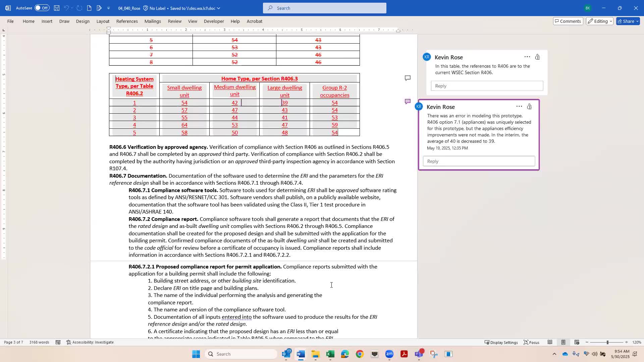Switch to Web Layout view

(577, 342)
